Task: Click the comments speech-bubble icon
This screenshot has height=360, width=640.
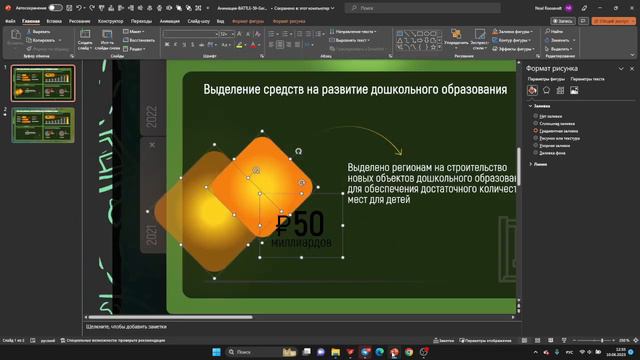Action: pyautogui.click(x=583, y=21)
